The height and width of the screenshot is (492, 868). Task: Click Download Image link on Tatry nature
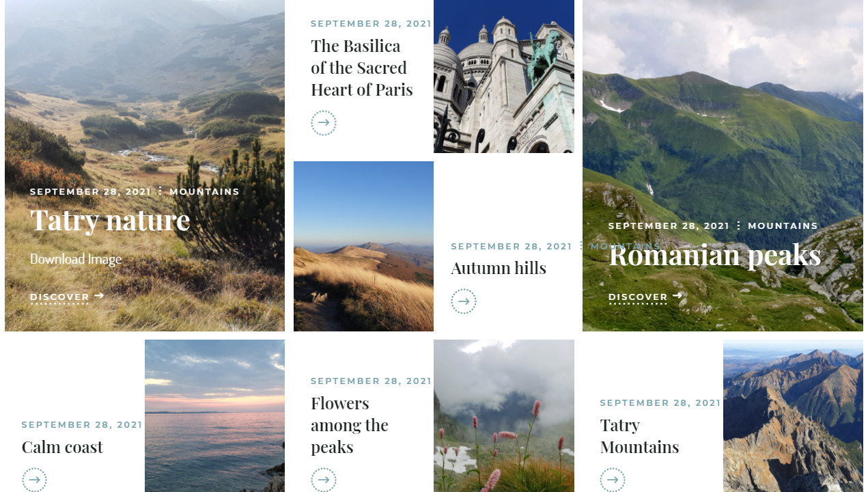pos(76,259)
